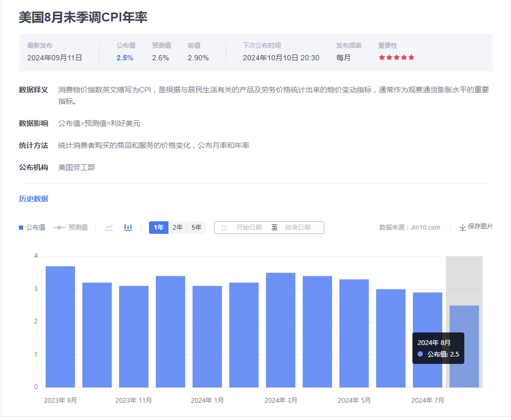Open the 结束日期 end date picker

297,228
